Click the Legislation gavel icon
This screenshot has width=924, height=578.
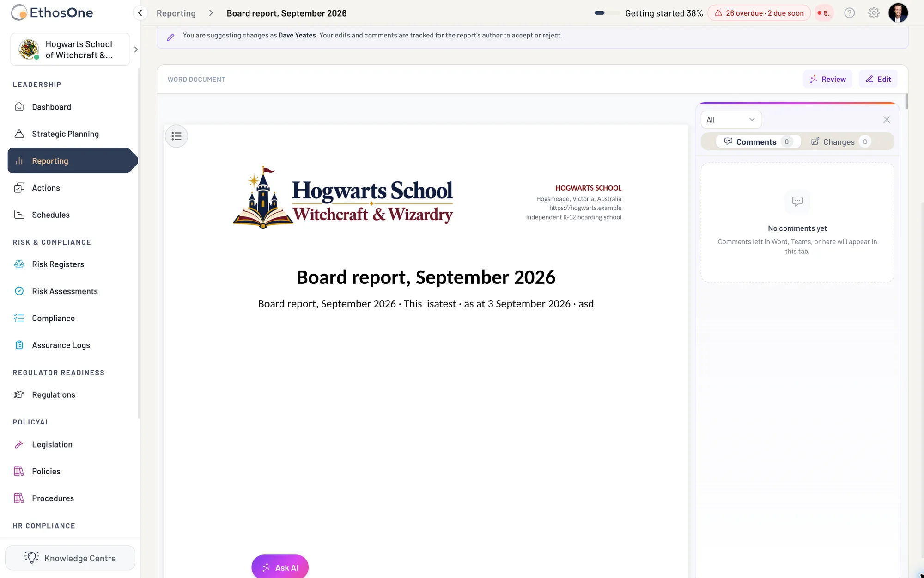[19, 444]
